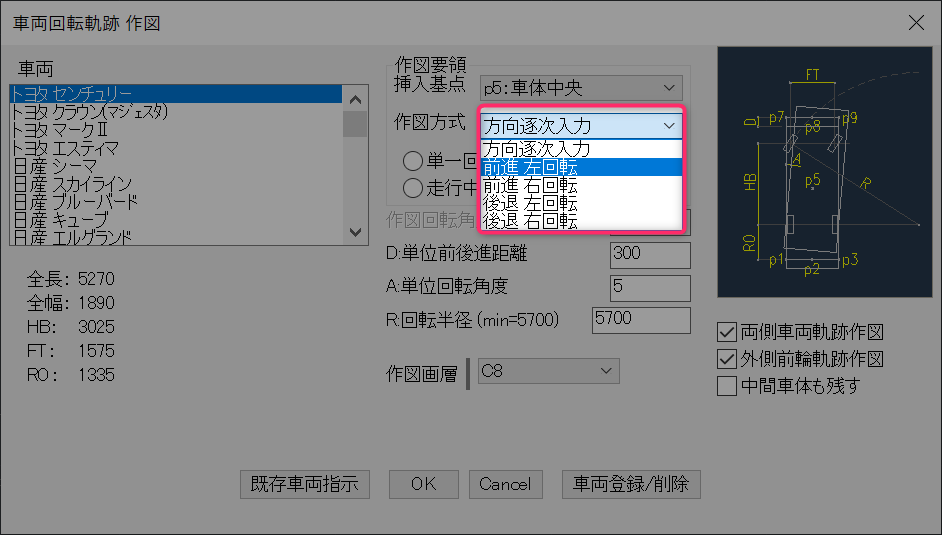The height and width of the screenshot is (535, 942).
Task: Select 日産 スカイライン in vehicle list
Action: (x=176, y=184)
